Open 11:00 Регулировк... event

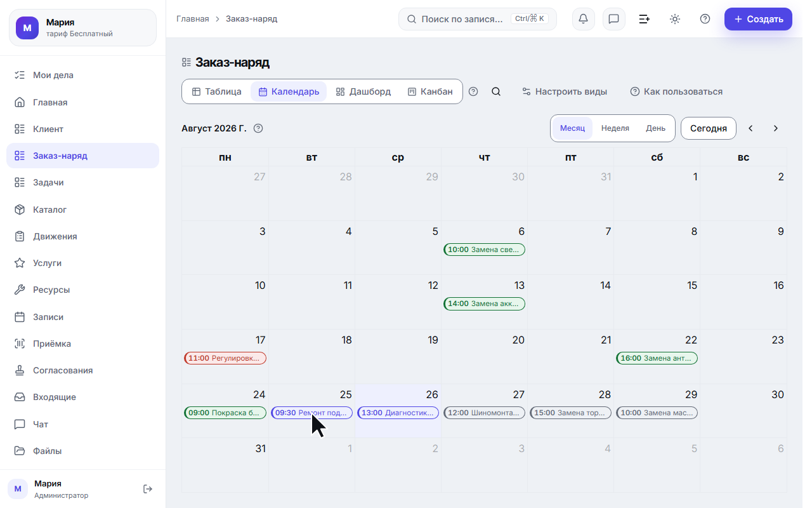point(225,358)
